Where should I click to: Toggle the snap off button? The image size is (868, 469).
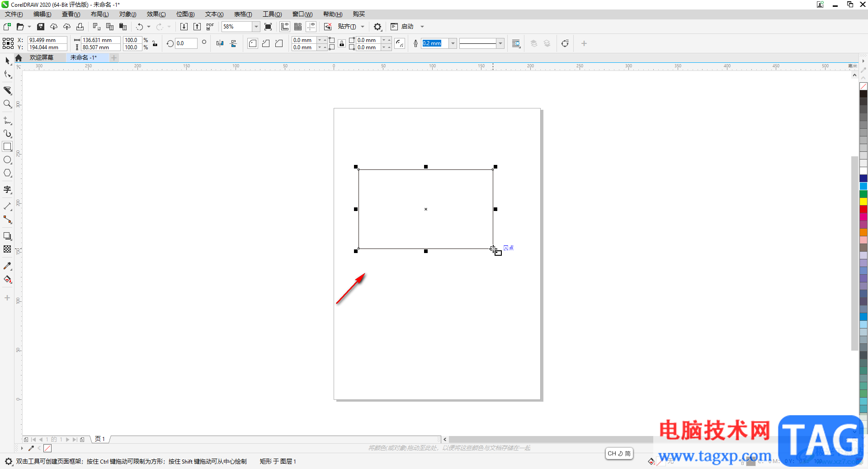click(x=328, y=27)
